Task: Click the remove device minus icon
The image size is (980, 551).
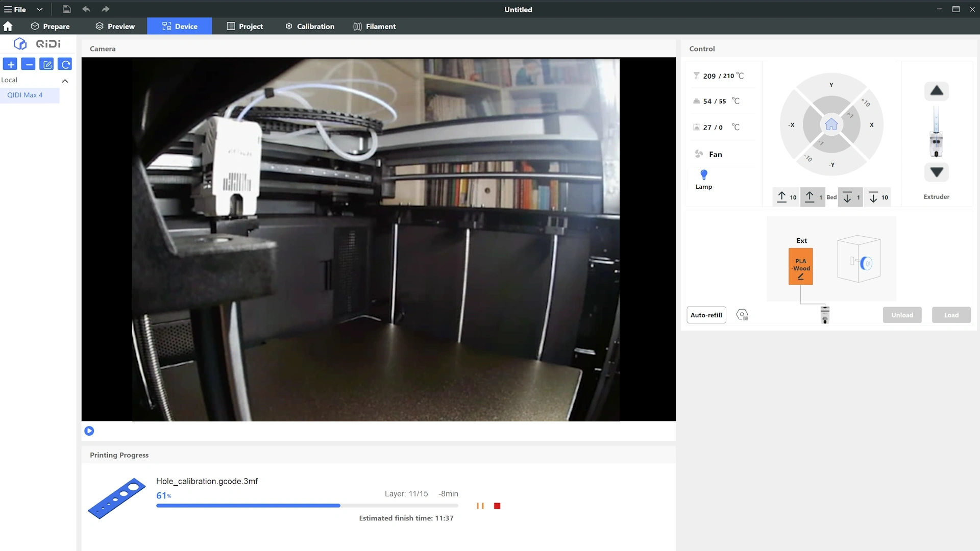Action: pyautogui.click(x=29, y=64)
